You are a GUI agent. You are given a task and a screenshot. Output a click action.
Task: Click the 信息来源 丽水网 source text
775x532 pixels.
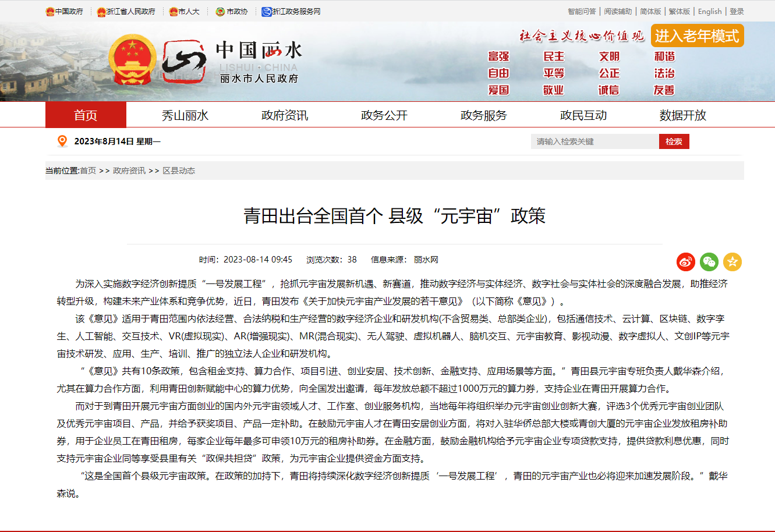pos(405,260)
